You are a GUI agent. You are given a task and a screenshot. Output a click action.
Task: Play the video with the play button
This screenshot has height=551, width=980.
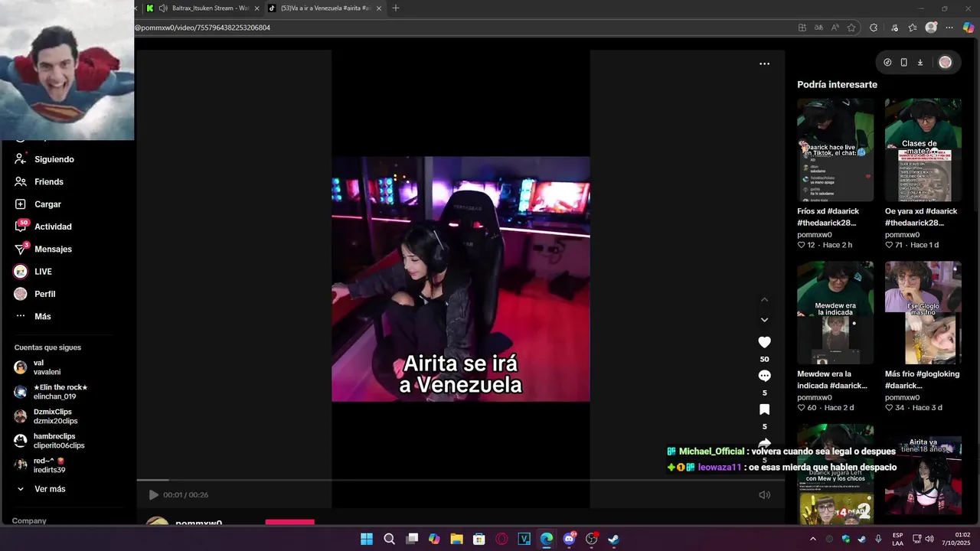pyautogui.click(x=153, y=495)
